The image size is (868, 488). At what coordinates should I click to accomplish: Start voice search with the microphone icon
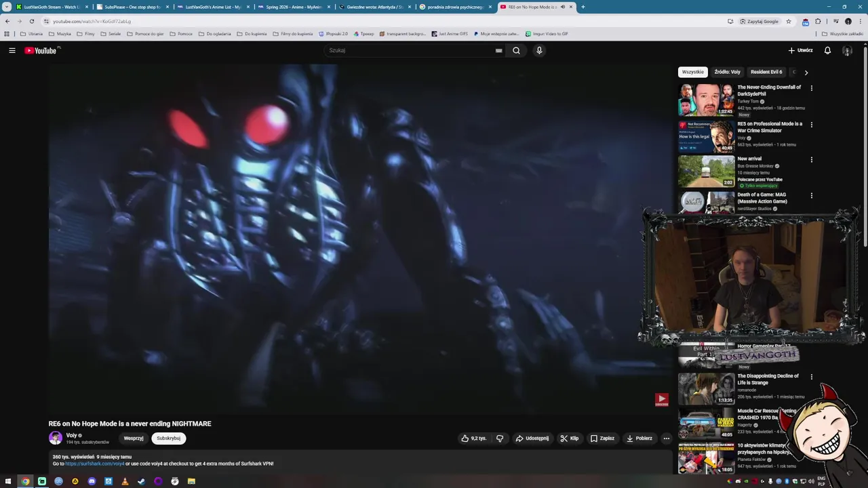(539, 50)
